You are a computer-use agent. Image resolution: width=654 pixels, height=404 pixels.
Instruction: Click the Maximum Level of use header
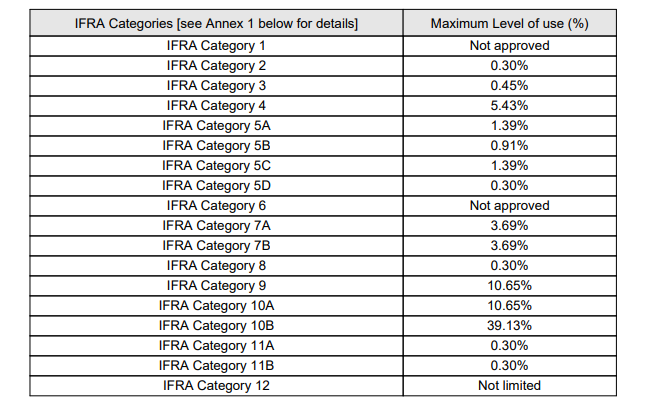pos(510,24)
